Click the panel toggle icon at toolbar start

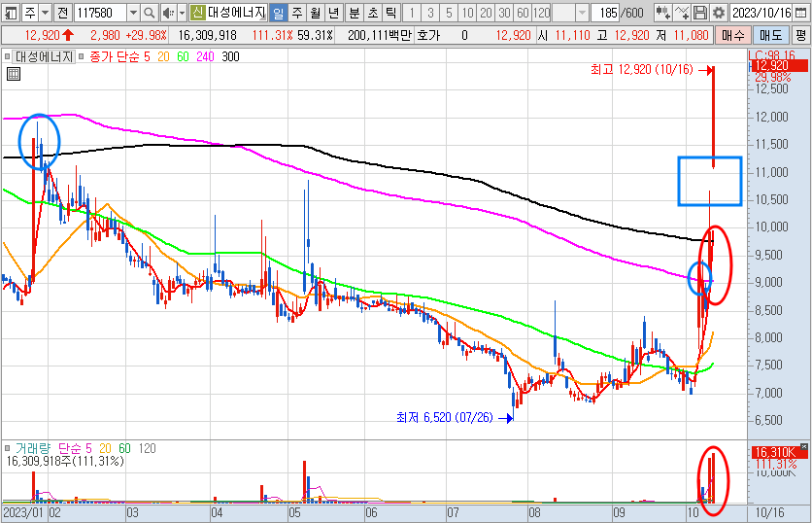coord(11,13)
